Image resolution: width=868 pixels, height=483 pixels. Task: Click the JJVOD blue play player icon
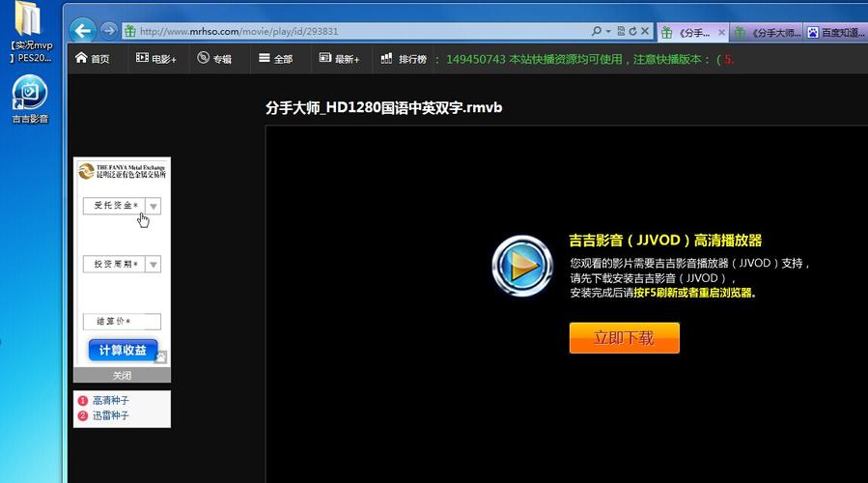pyautogui.click(x=522, y=266)
